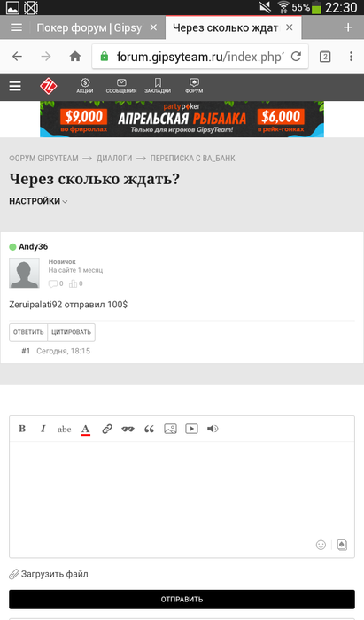Tap the battery 55% indicator
This screenshot has height=620, width=364.
click(x=306, y=7)
